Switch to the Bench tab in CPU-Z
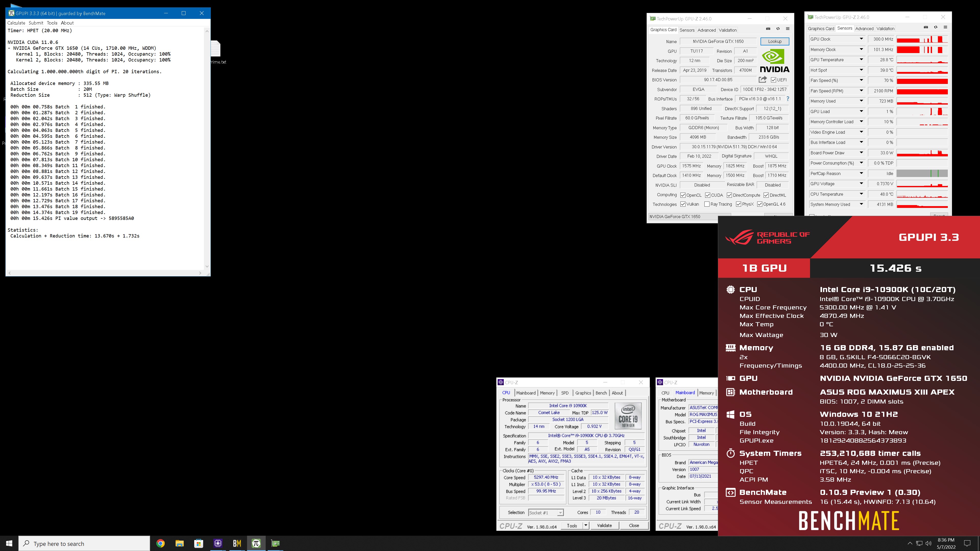Screen dimensions: 980x551 [x=601, y=393]
